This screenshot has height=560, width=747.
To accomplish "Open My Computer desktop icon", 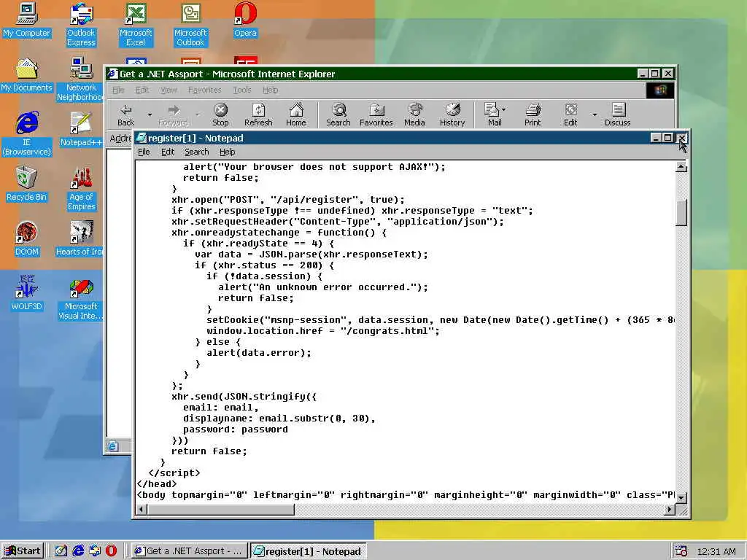I will [x=26, y=20].
